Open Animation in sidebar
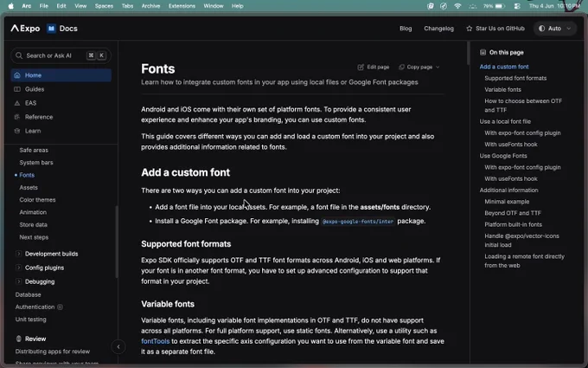 pyautogui.click(x=33, y=212)
